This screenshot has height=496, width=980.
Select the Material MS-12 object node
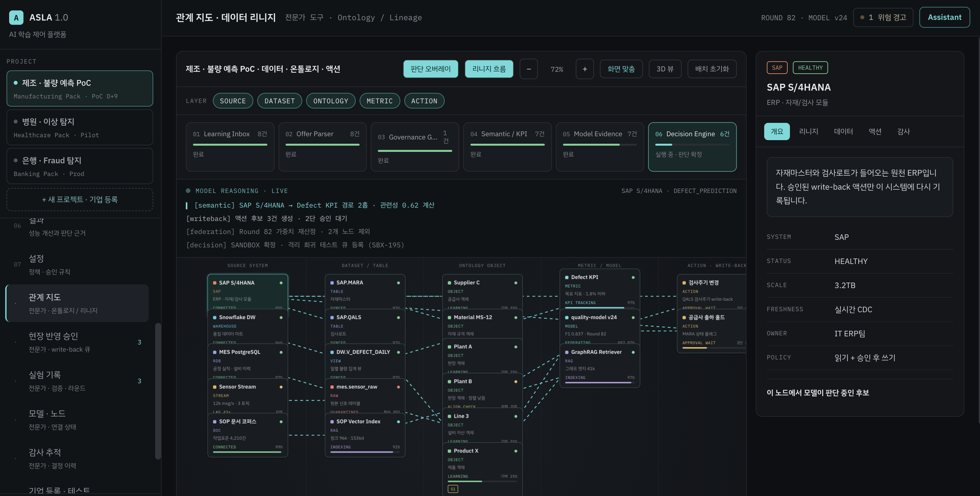(x=483, y=324)
